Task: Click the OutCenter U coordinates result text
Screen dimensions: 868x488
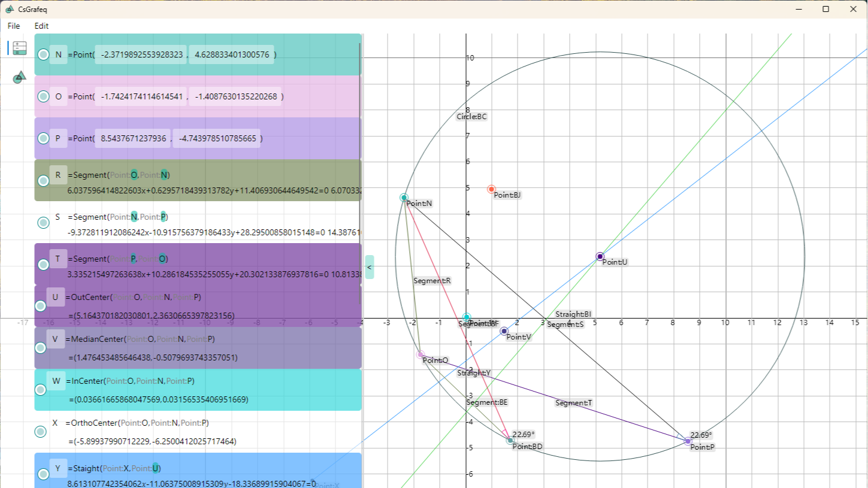Action: [x=152, y=316]
